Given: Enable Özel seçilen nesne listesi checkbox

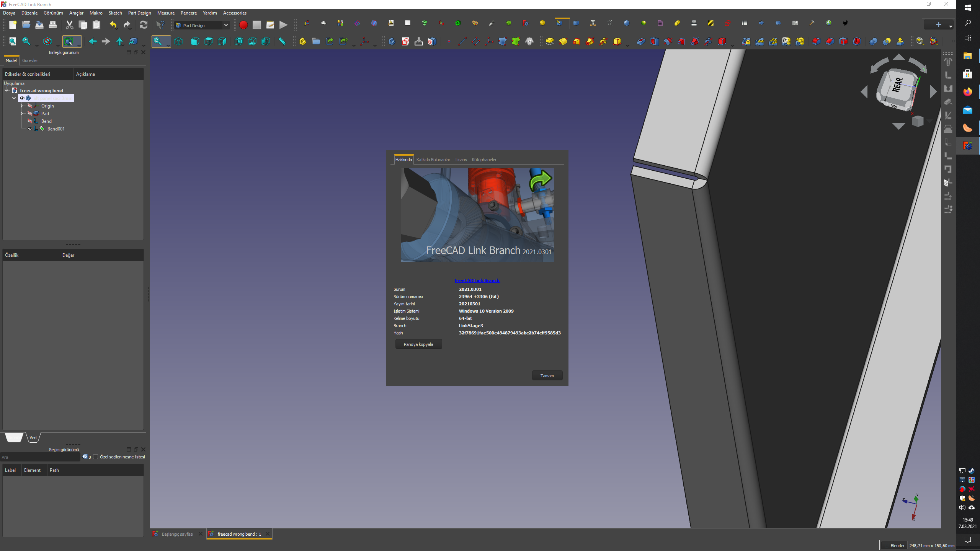Looking at the screenshot, I should pos(96,457).
